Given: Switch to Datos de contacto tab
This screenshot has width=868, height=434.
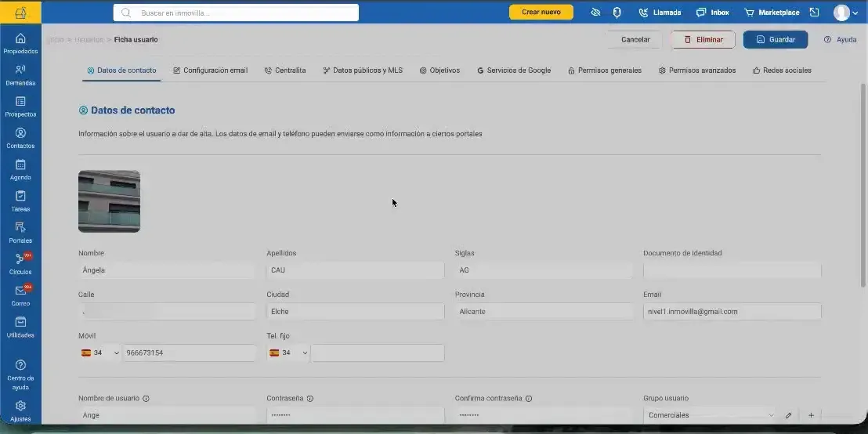Looking at the screenshot, I should [121, 71].
